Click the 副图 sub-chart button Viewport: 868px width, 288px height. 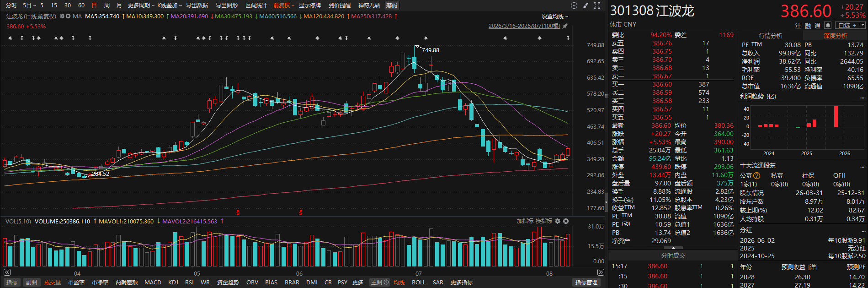click(31, 282)
